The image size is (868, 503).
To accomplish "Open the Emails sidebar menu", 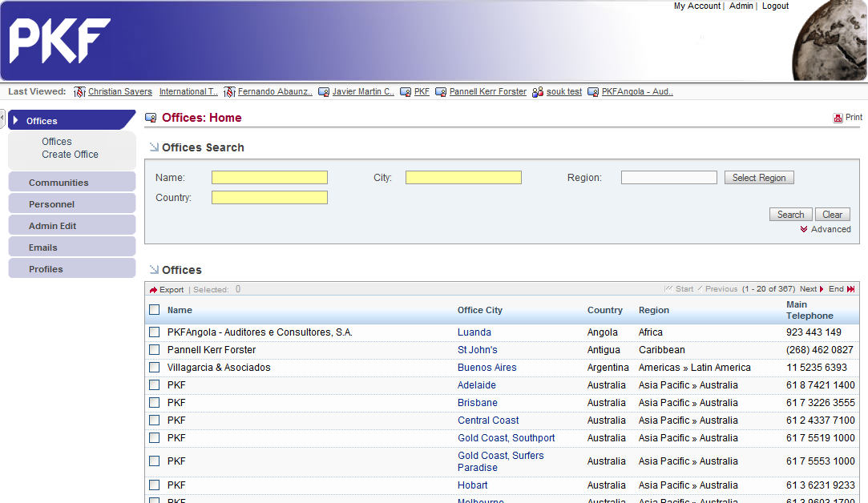I will click(x=72, y=247).
